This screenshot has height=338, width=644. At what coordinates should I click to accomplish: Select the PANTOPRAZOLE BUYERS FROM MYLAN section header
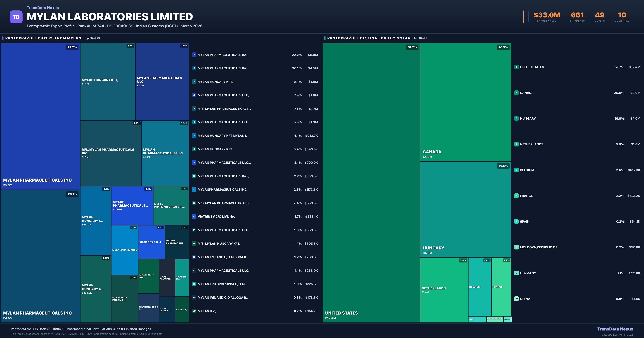[x=43, y=38]
